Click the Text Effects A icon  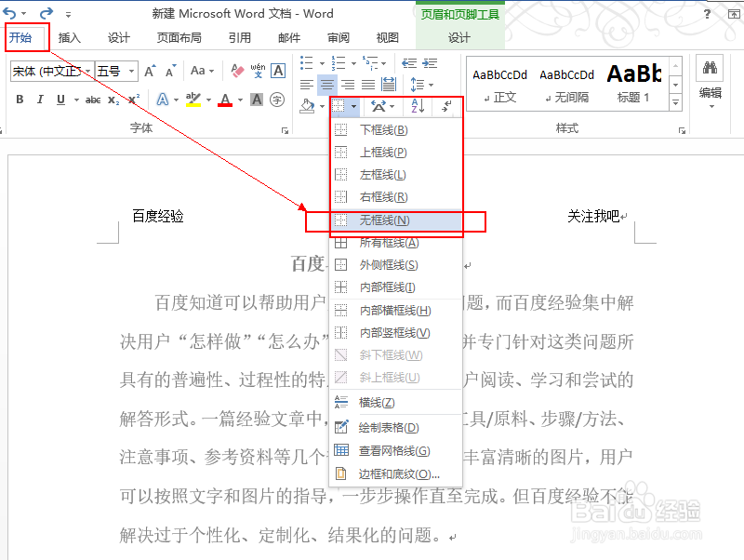click(163, 100)
